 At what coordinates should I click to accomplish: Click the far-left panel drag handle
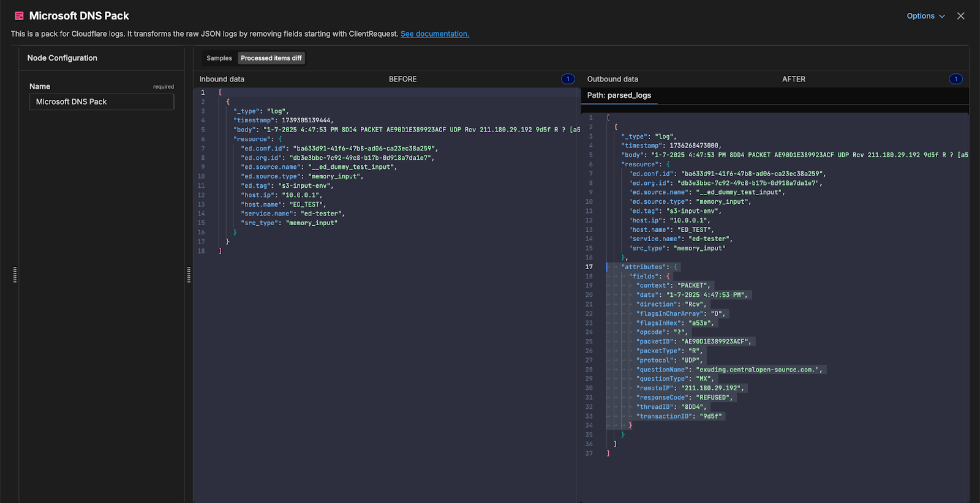15,275
